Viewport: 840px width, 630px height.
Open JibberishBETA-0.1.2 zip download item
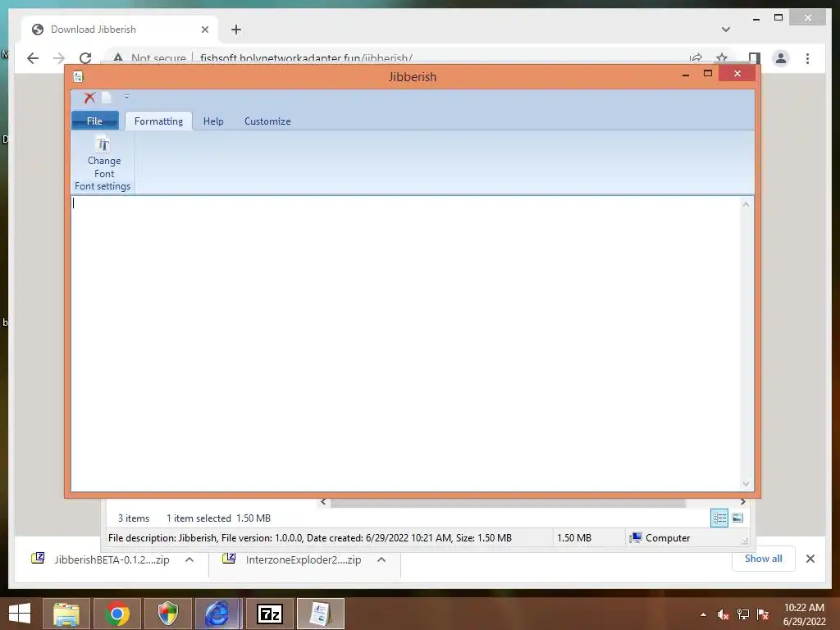click(x=102, y=559)
